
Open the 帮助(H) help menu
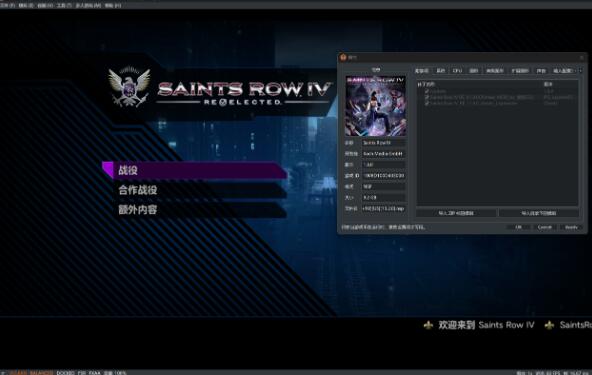click(x=113, y=6)
